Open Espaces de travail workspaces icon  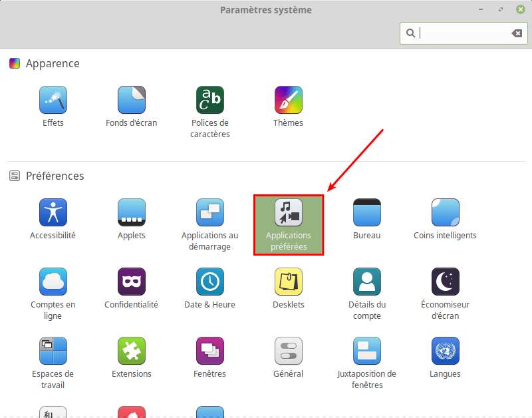[x=53, y=351]
